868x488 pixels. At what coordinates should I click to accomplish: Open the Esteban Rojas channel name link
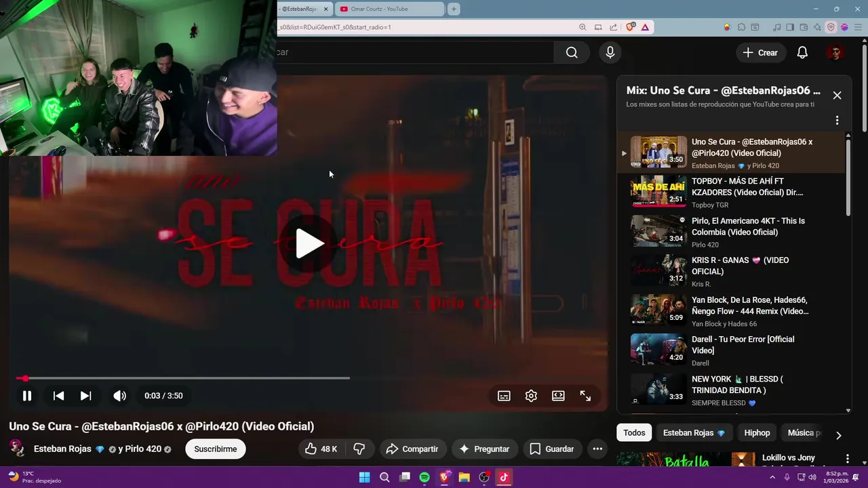62,449
